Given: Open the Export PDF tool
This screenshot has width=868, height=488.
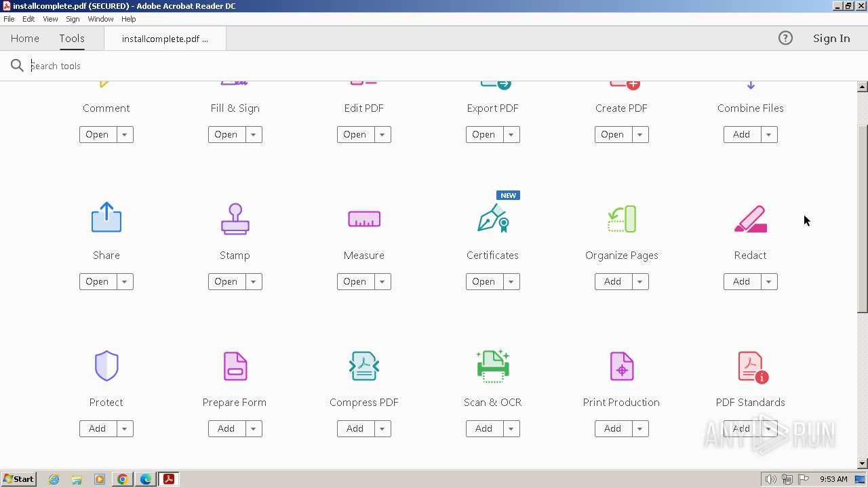Looking at the screenshot, I should point(484,134).
